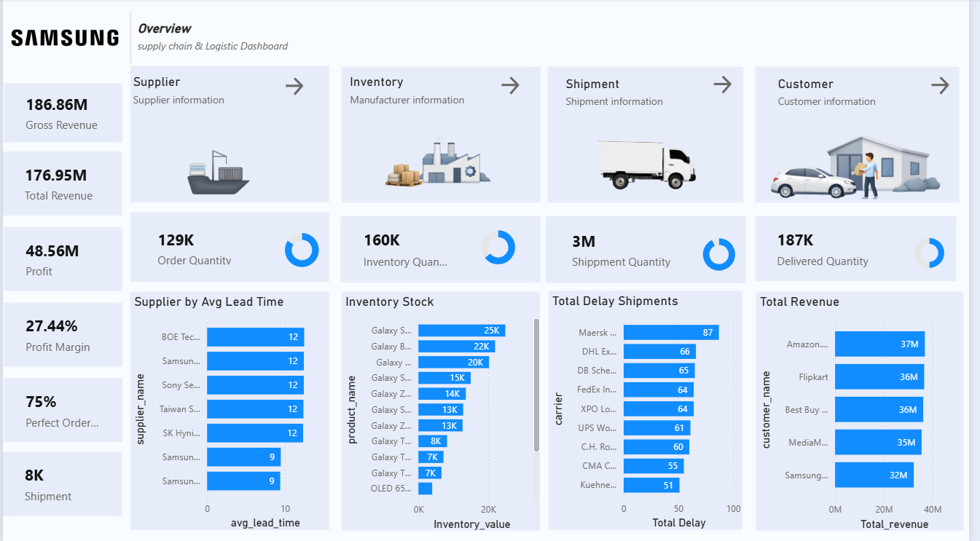
Task: Click the avg_lead_time axis label
Action: pos(265,523)
